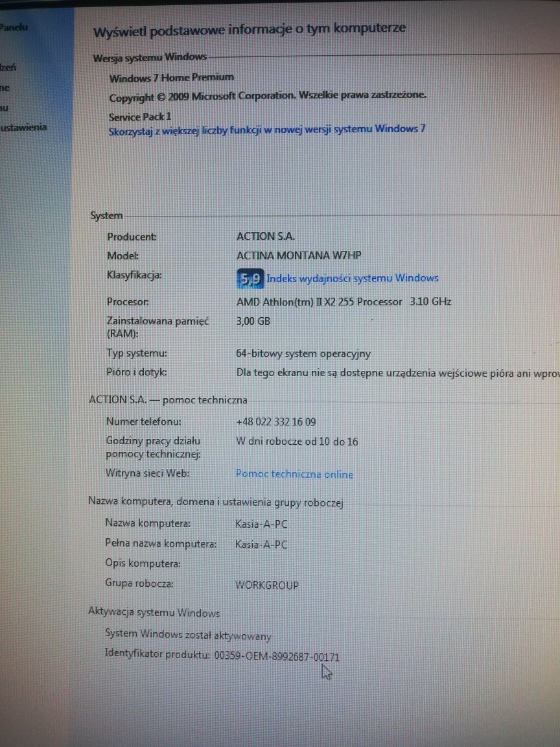This screenshot has height=747, width=560.
Task: Click the 'Typ systemu:' label
Action: click(137, 353)
